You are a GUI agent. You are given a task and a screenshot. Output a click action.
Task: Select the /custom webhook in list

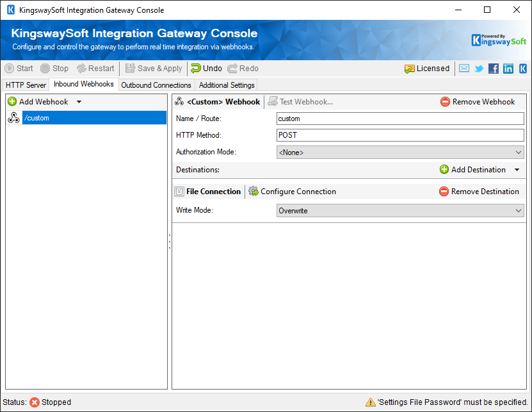[94, 118]
